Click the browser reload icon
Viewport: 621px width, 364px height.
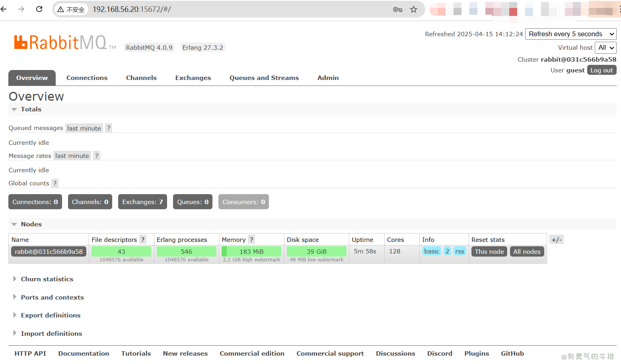click(39, 9)
